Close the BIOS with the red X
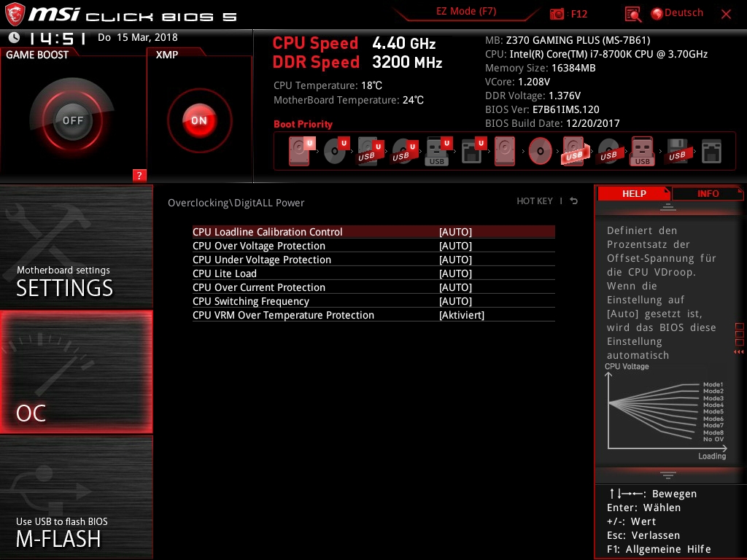Viewport: 747px width, 560px height. (x=726, y=15)
